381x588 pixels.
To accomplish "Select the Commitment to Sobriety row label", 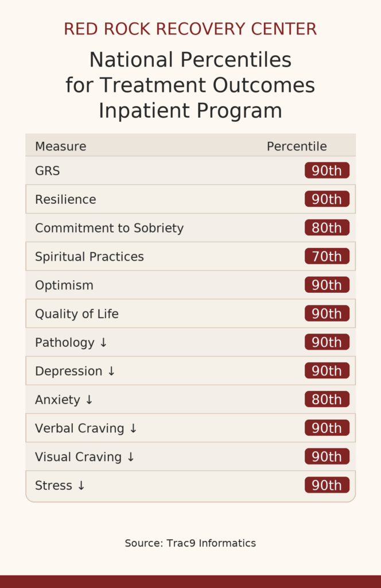I will tap(109, 228).
